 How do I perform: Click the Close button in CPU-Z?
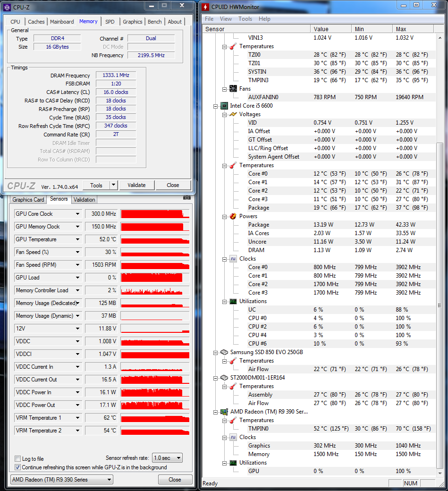173,185
